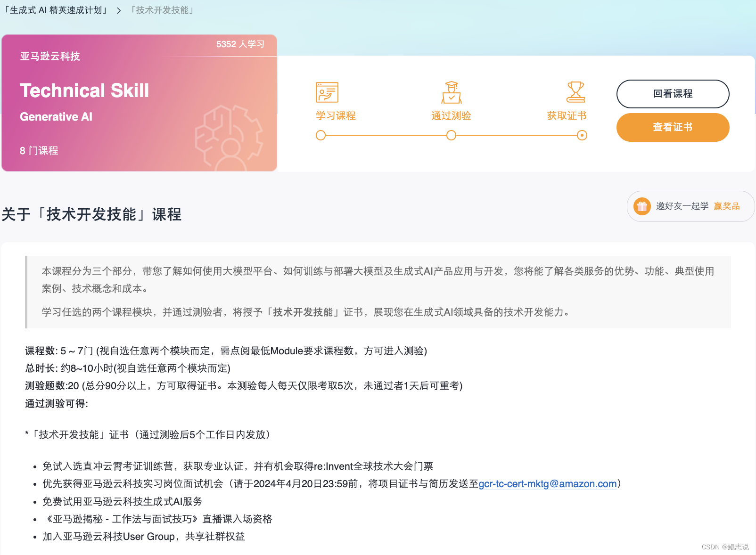
Task: Click the orange gift icon by 邀好友一起学
Action: pos(642,206)
